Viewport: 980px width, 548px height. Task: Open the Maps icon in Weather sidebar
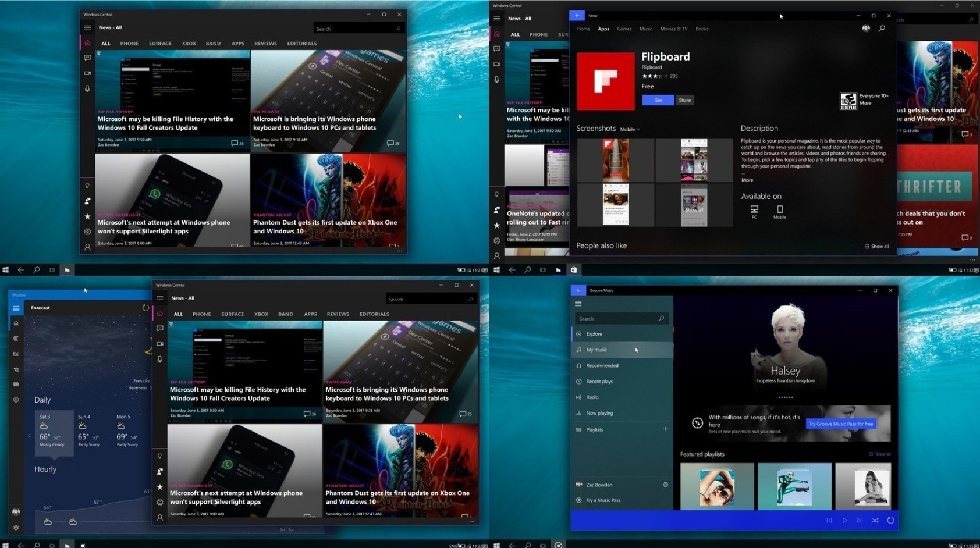click(16, 339)
